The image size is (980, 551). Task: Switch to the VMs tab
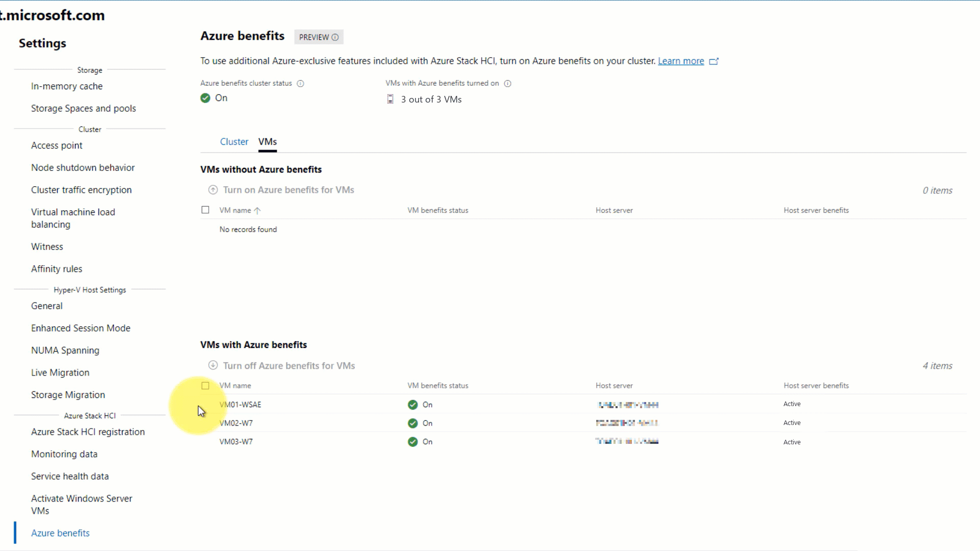(x=268, y=141)
